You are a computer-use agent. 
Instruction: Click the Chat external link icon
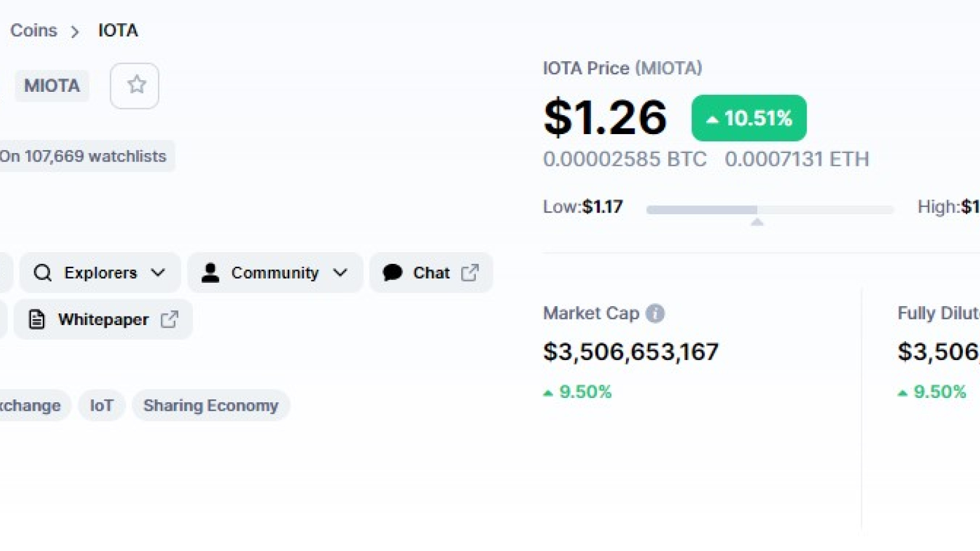pyautogui.click(x=470, y=272)
